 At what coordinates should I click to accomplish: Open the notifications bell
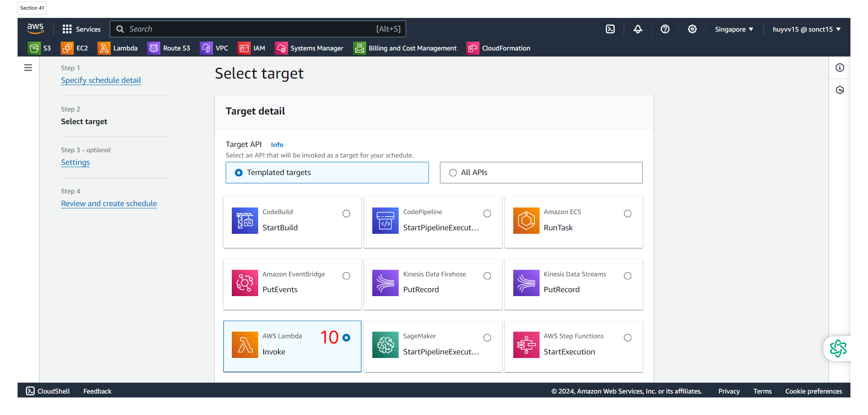tap(638, 29)
